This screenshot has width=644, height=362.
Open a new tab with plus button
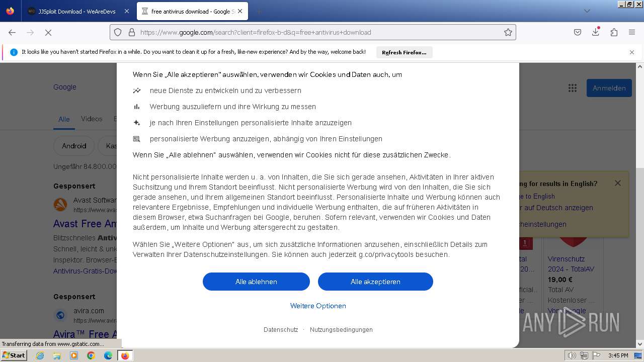click(259, 11)
